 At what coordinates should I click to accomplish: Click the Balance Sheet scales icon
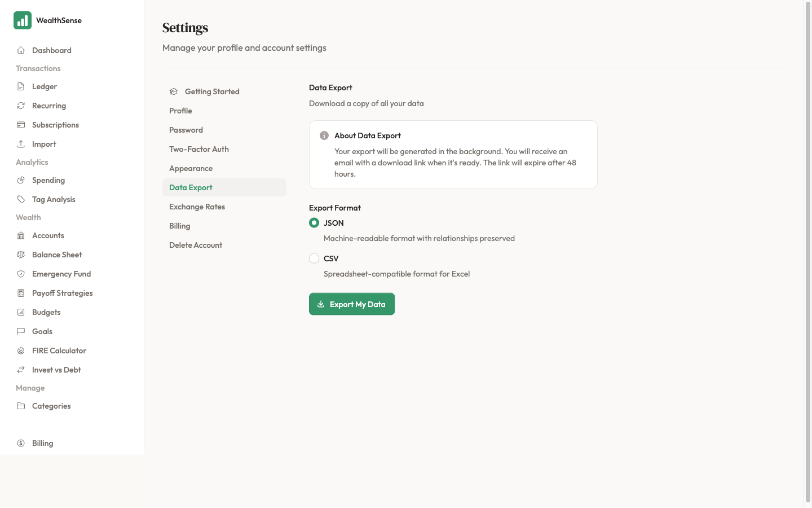click(x=21, y=255)
